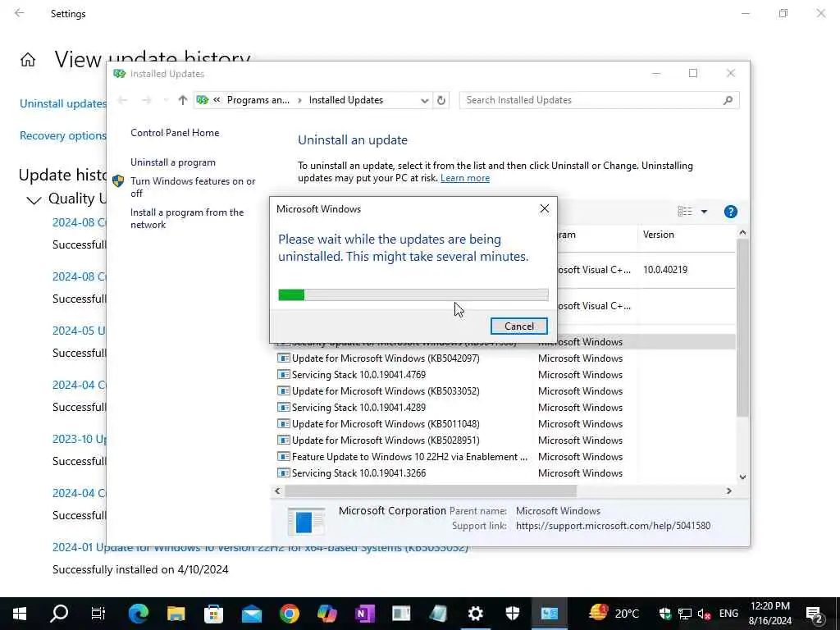
Task: Expand the address bar history dropdown
Action: (424, 100)
